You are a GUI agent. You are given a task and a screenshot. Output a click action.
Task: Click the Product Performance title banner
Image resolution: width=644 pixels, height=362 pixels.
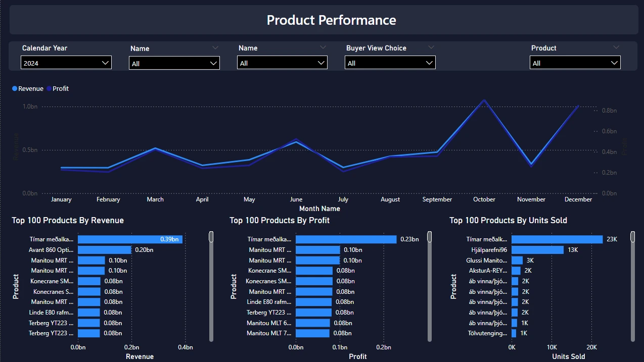[x=324, y=20]
